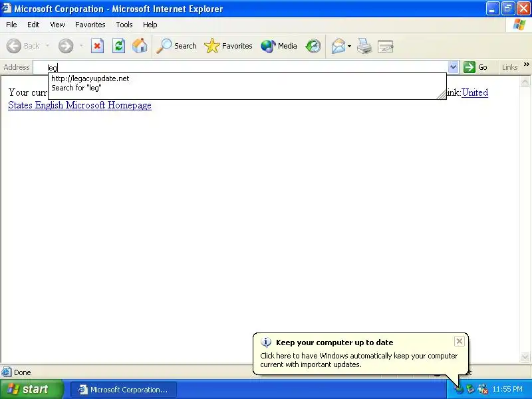Open the Back history dropdown arrow

[x=47, y=45]
